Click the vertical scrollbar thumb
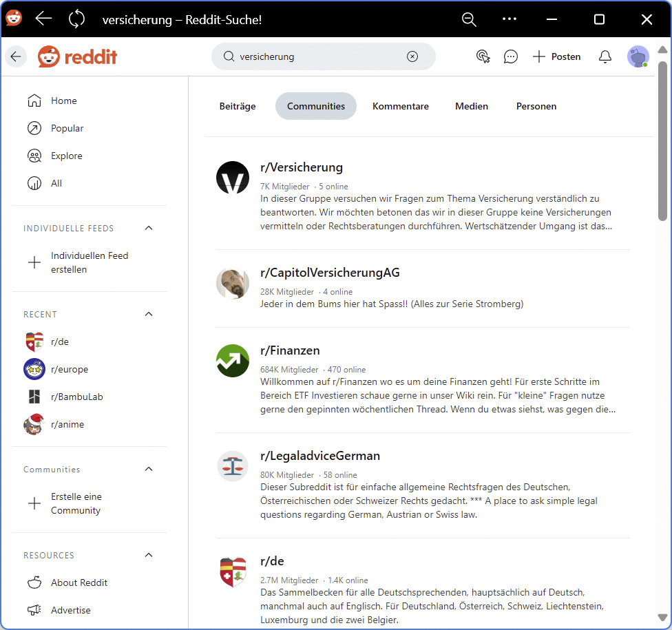The height and width of the screenshot is (630, 672). 662,141
